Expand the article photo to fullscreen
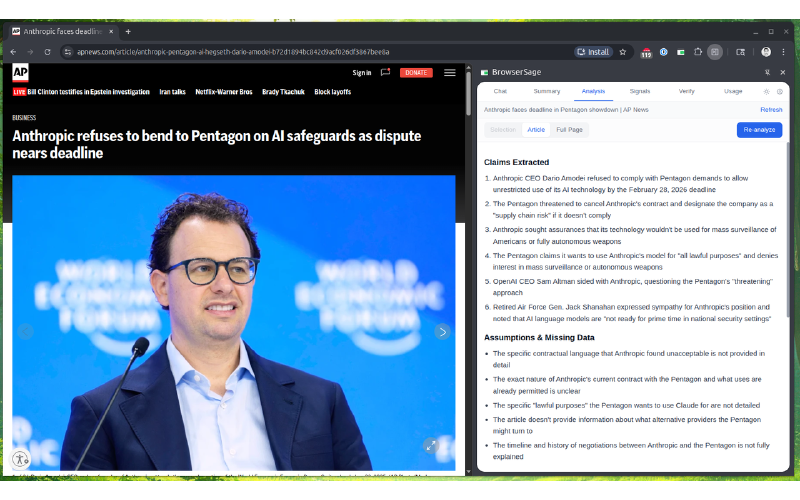This screenshot has width=800, height=500. point(431,445)
